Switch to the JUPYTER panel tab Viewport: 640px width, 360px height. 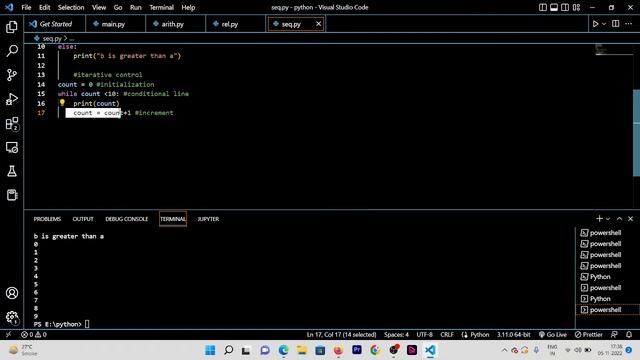click(208, 219)
